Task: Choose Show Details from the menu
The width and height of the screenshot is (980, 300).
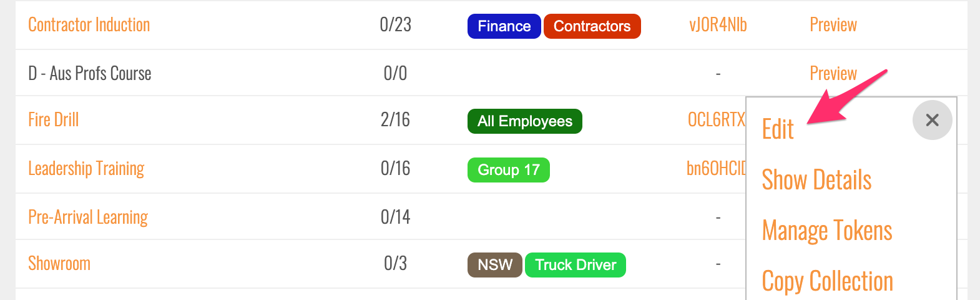Action: 816,180
